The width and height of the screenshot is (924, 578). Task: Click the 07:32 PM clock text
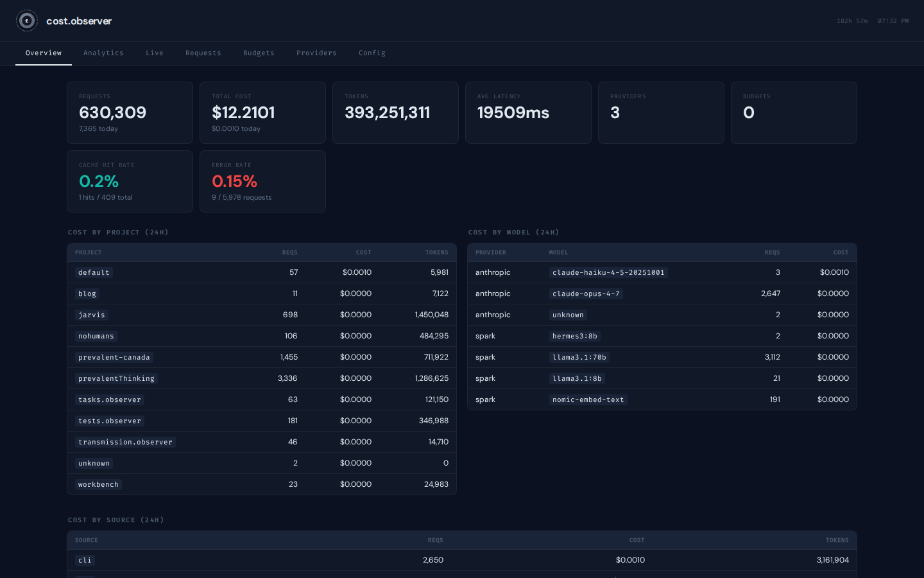click(893, 21)
